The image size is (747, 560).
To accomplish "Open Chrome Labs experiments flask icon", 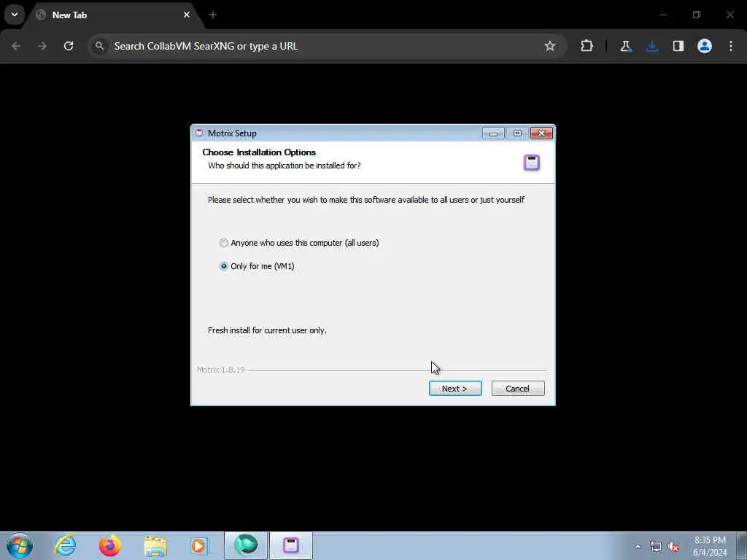I will click(625, 46).
